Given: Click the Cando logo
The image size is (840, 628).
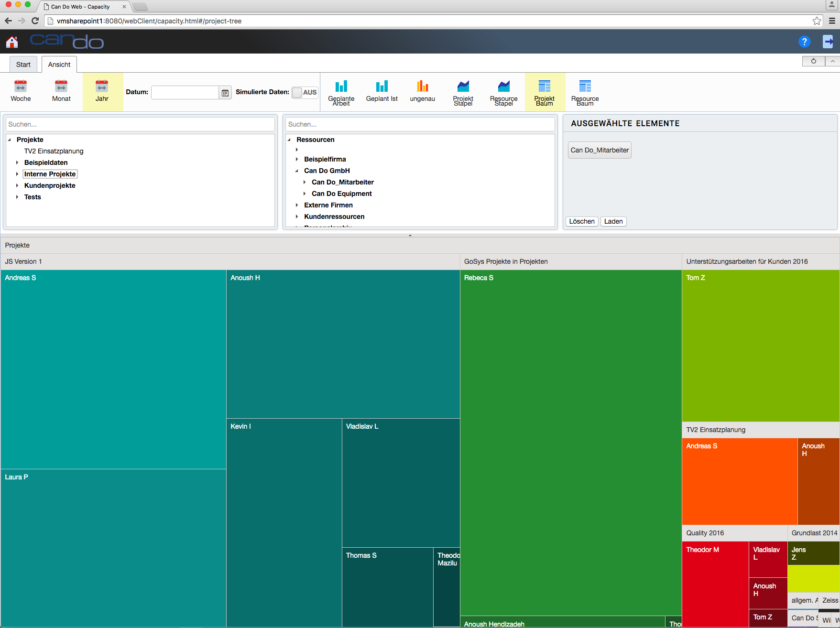Looking at the screenshot, I should click(x=67, y=41).
